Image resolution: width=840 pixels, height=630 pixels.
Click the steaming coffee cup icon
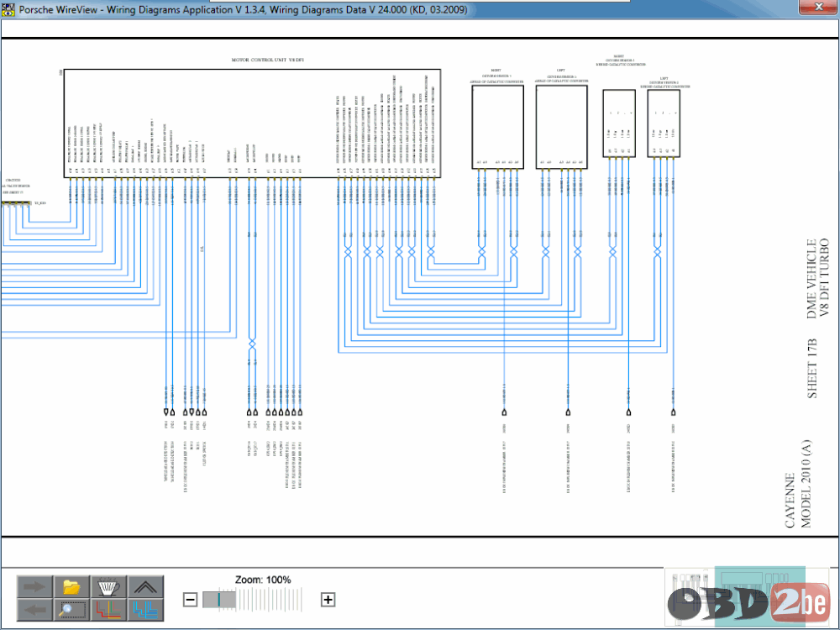click(x=108, y=586)
